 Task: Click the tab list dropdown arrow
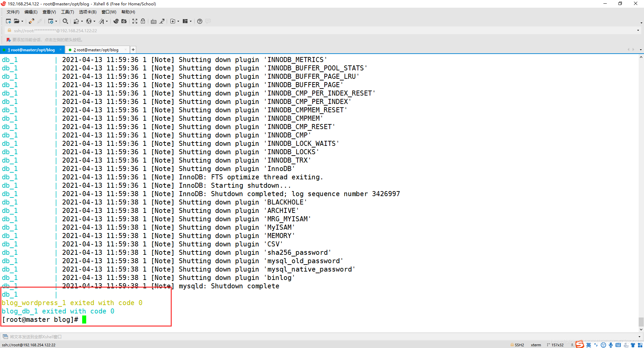(641, 50)
